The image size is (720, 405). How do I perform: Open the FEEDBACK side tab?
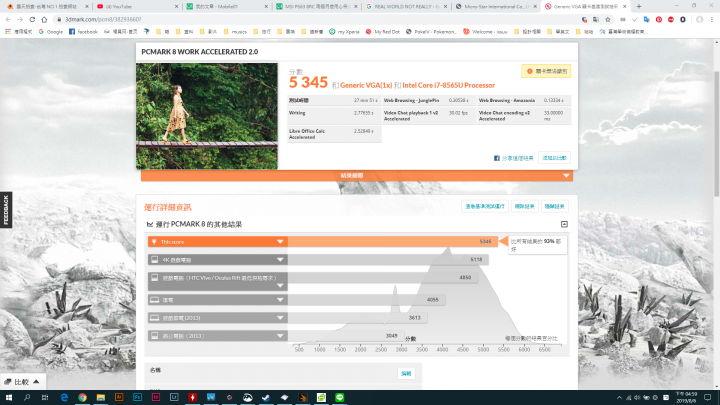tap(6, 210)
